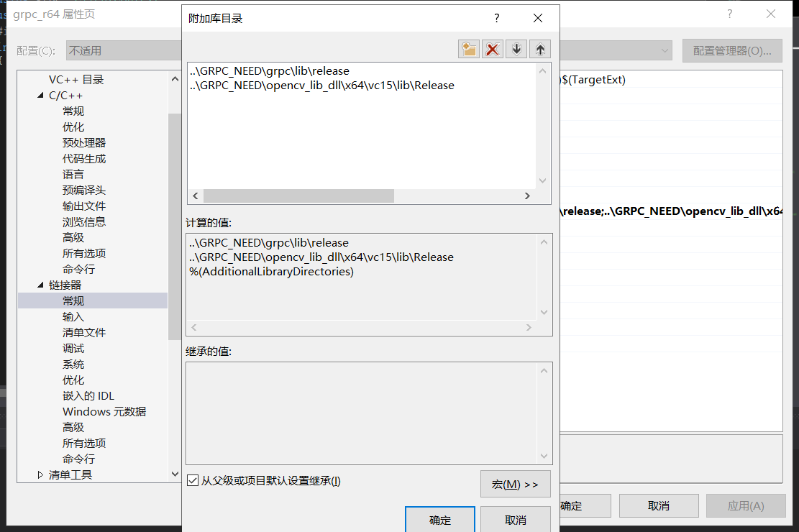Expand the 清单工具 tree node
This screenshot has height=532, width=799.
(x=41, y=474)
